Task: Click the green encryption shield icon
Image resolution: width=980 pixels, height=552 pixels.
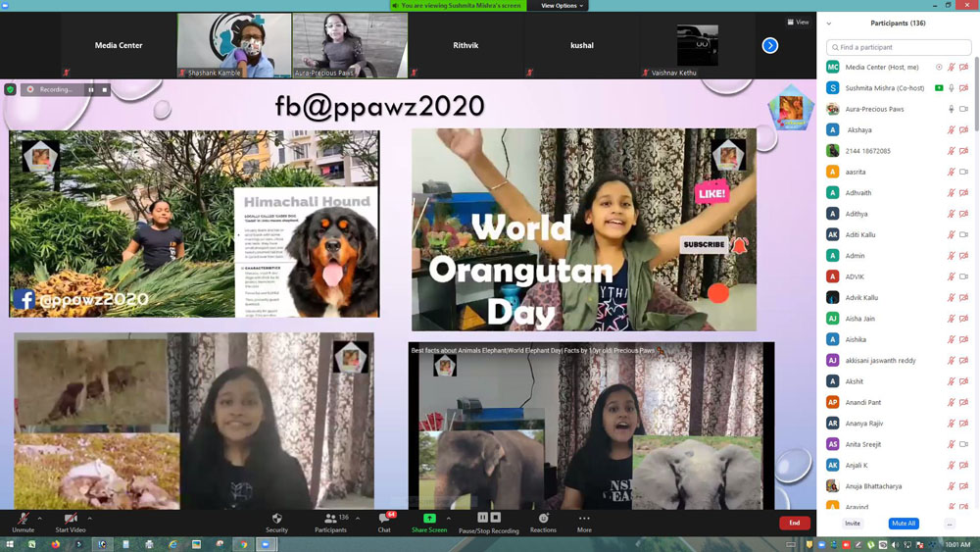Action: [x=10, y=89]
